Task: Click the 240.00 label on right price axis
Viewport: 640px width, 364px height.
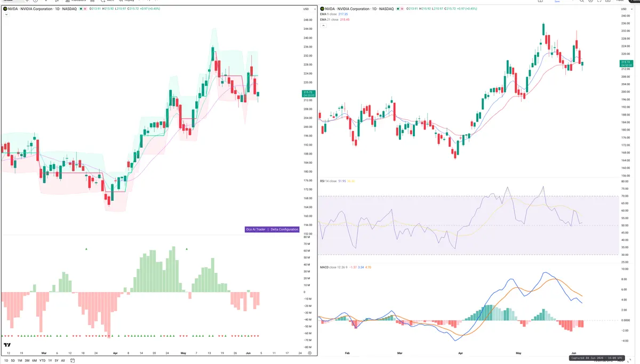Action: click(x=626, y=16)
